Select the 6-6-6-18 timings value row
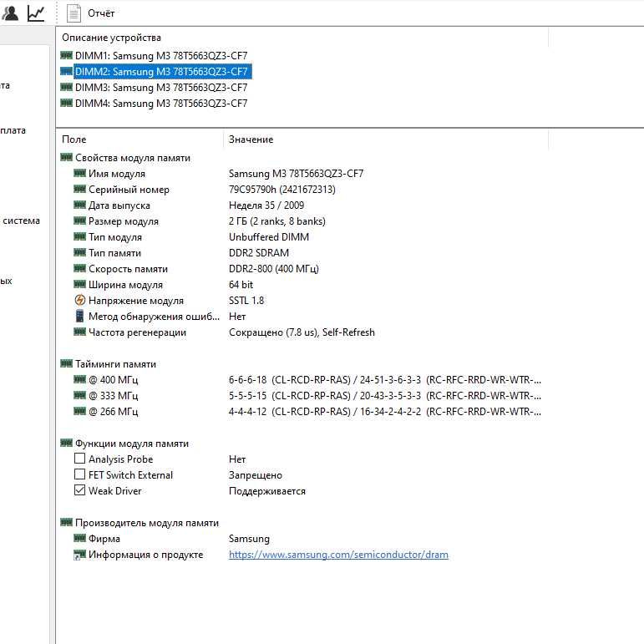 click(x=385, y=380)
